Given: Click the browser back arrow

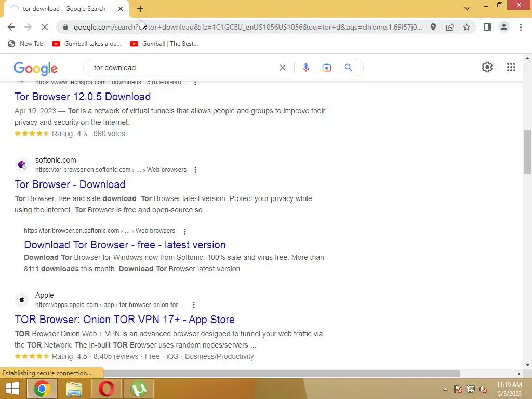Looking at the screenshot, I should (11, 27).
